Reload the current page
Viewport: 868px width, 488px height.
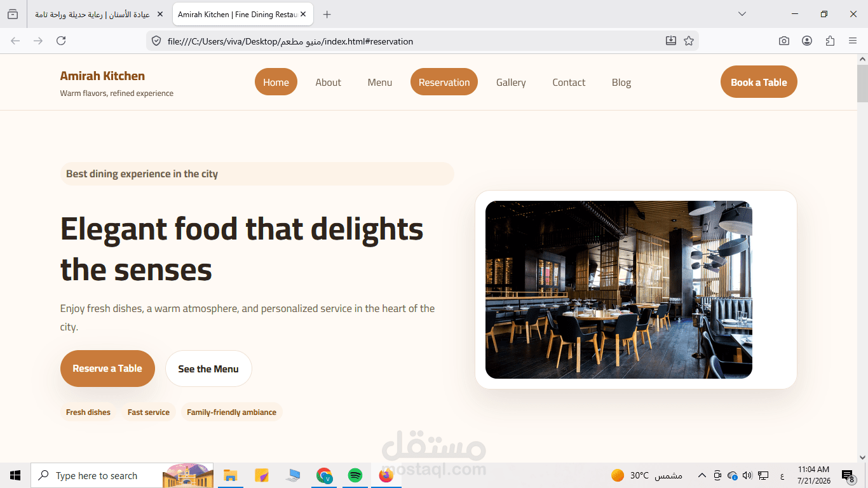[x=61, y=41]
